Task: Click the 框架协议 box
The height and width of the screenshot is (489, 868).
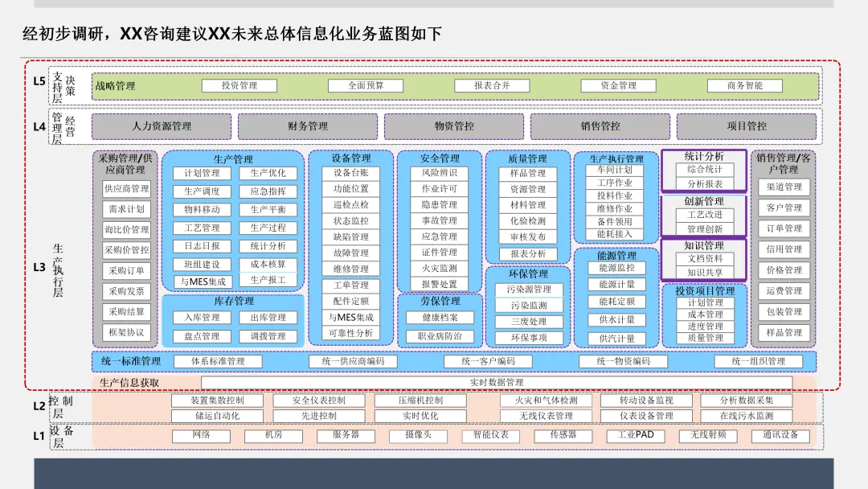Action: click(x=127, y=332)
